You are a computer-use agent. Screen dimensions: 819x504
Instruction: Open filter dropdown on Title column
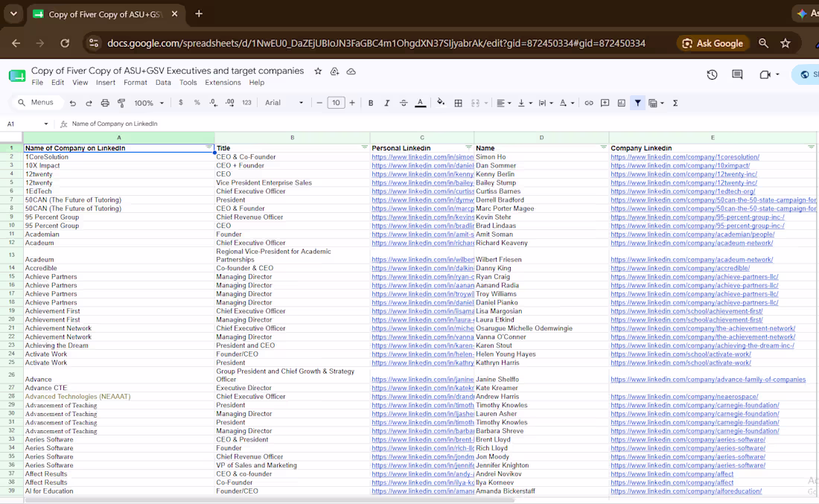365,147
